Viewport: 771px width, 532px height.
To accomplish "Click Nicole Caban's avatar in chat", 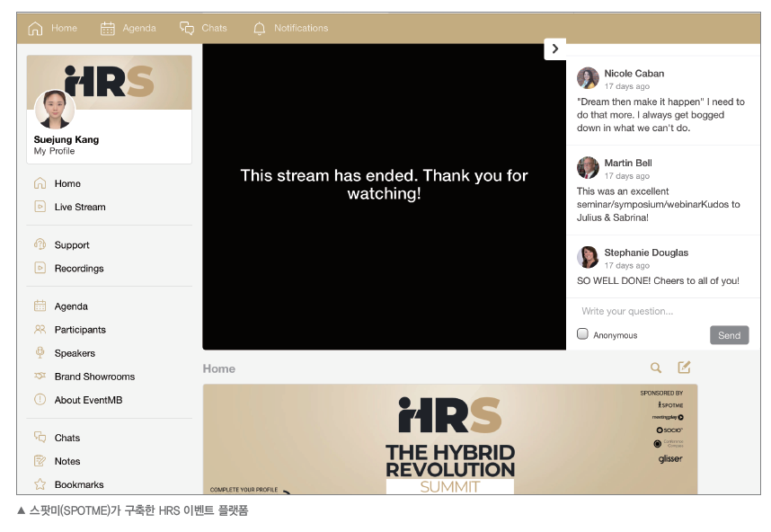I will 588,78.
